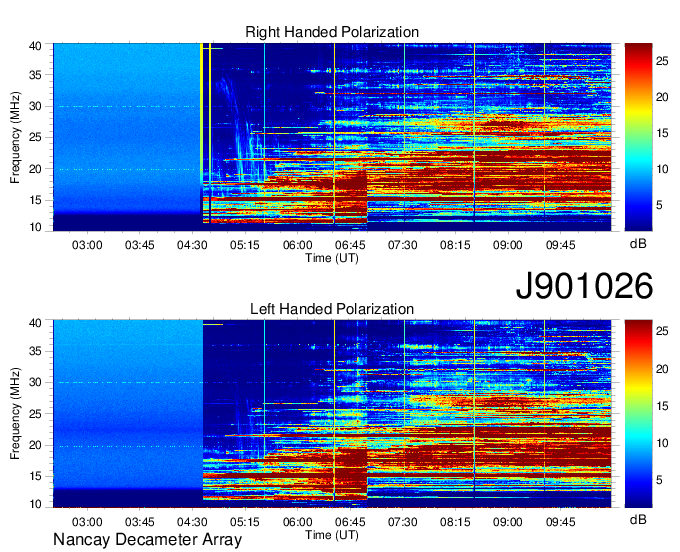Click the 08:15 tick label under bottom plot
The image size is (680, 552).
(455, 522)
